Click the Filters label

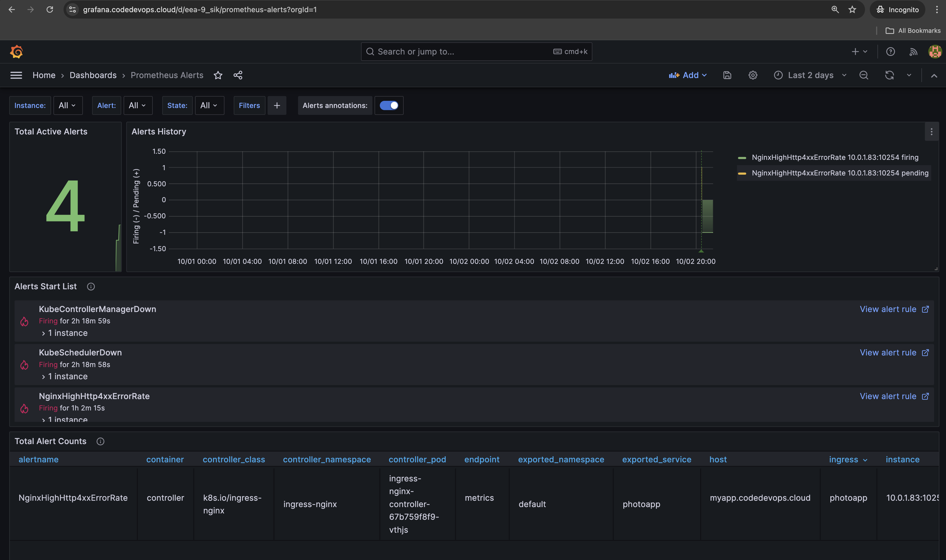click(x=249, y=106)
